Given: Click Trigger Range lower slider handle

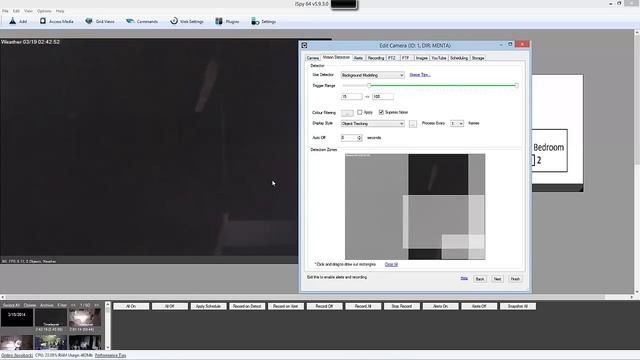Looking at the screenshot, I should point(369,85).
